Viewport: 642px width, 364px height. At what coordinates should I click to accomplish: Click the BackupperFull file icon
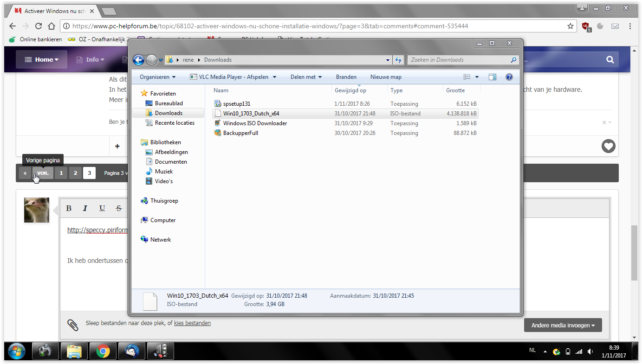218,133
